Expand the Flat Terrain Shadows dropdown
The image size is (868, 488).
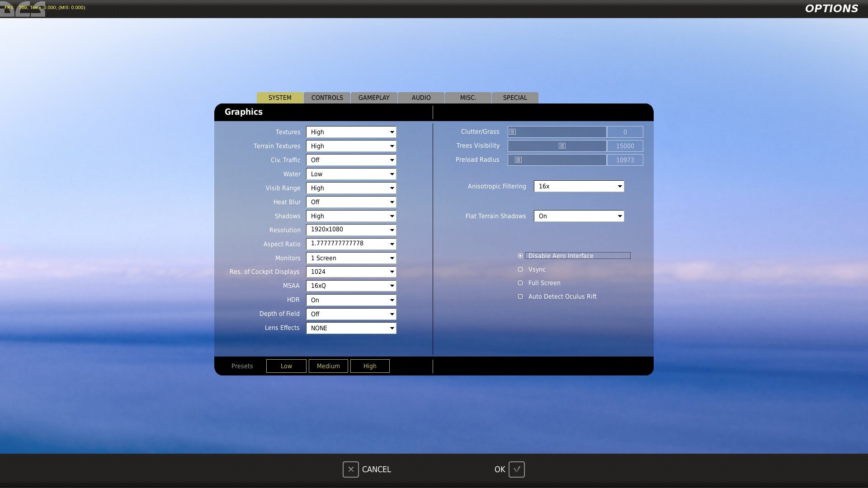pos(579,216)
